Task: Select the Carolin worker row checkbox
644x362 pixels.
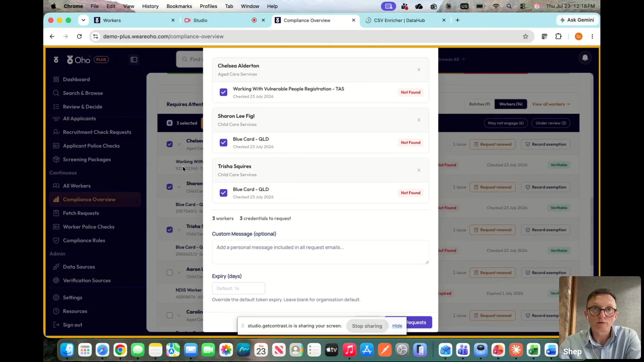Action: pyautogui.click(x=170, y=315)
